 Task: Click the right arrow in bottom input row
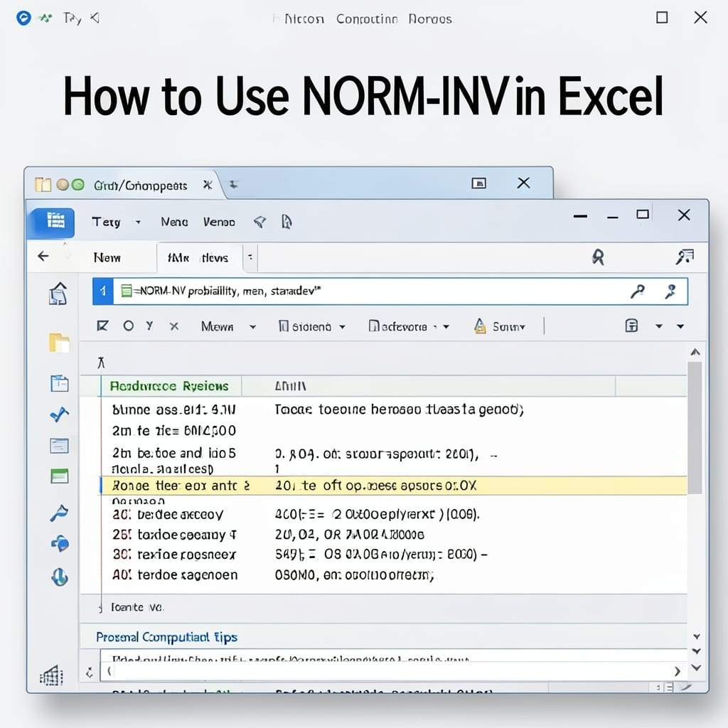coord(678,671)
